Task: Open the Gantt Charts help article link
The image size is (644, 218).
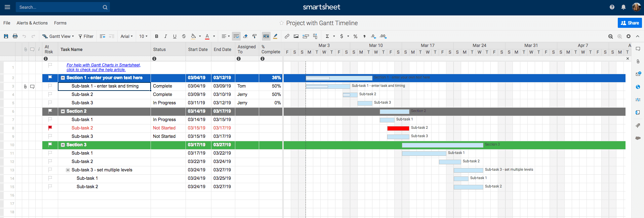Action: coord(104,67)
